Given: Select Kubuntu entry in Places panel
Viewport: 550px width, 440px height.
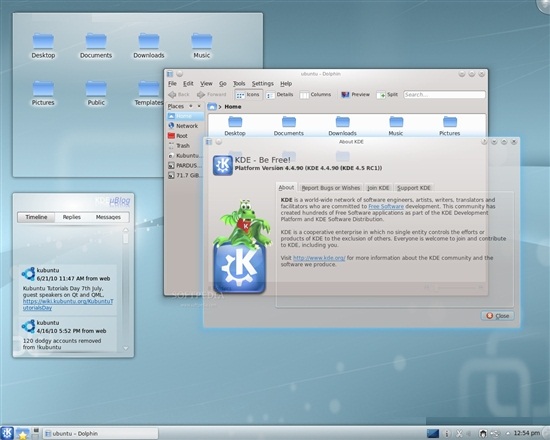Looking at the screenshot, I should (x=185, y=155).
